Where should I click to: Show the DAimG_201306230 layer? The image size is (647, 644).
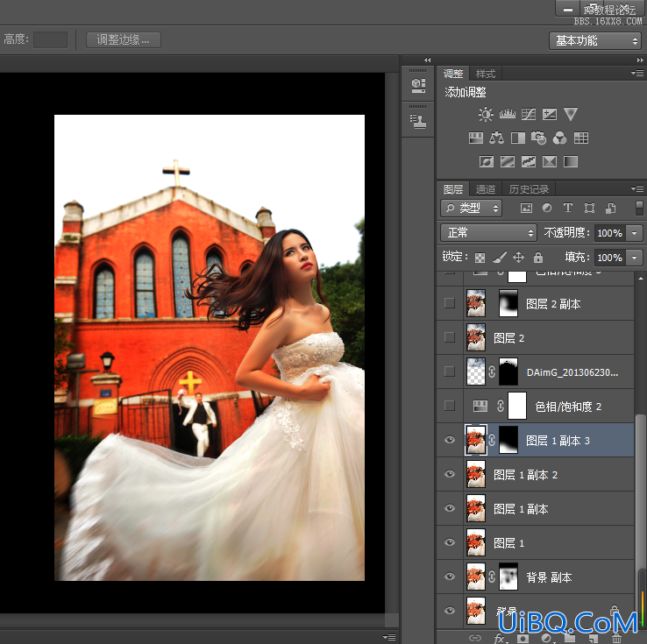[450, 372]
